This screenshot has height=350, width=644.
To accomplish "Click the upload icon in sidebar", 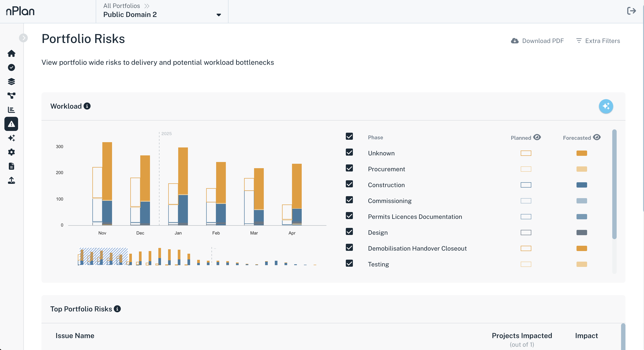I will [11, 180].
